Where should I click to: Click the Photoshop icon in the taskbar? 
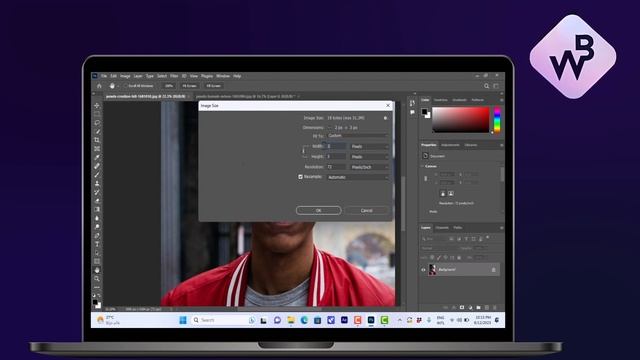coord(371,320)
